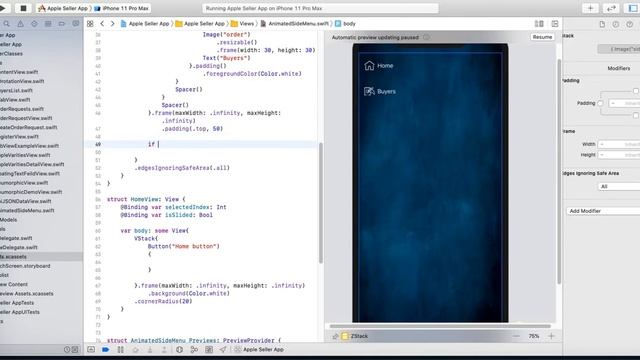
Task: Click Buyers item in preview canvas
Action: 380,91
